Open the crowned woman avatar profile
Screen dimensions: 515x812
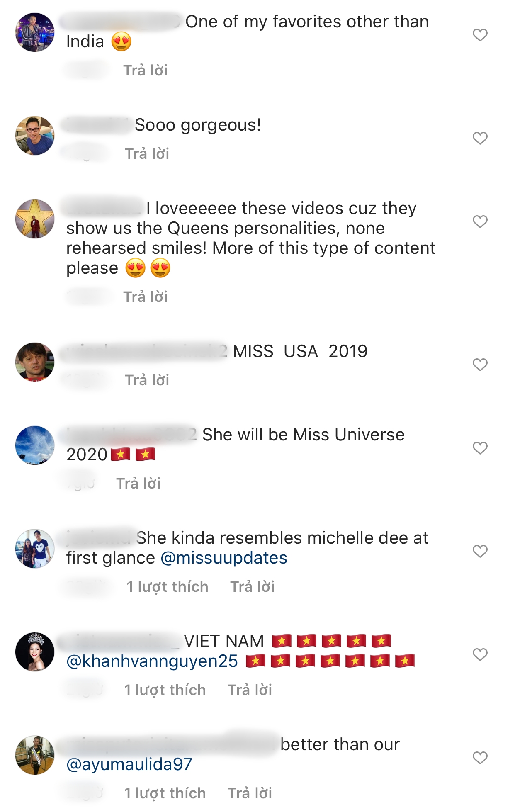click(35, 652)
